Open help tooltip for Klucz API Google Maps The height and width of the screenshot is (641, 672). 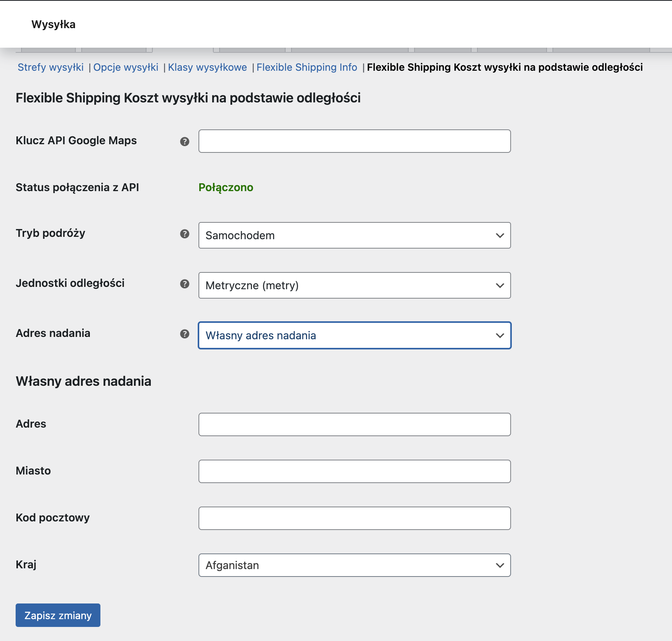[x=185, y=141]
